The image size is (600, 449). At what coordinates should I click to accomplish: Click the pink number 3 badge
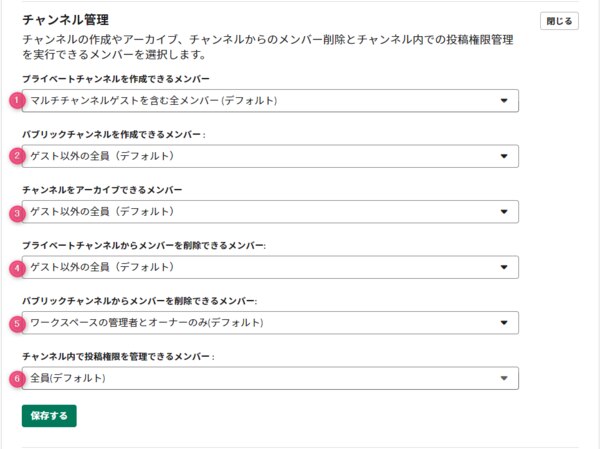coord(17,213)
